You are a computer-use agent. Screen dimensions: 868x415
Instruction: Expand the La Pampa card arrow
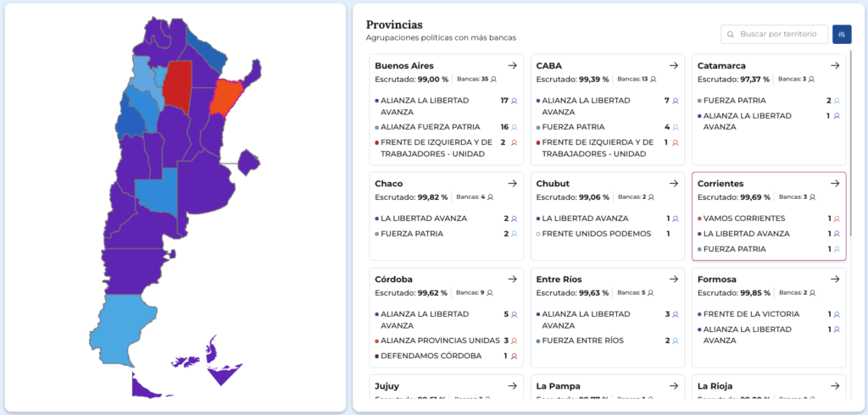pos(673,386)
